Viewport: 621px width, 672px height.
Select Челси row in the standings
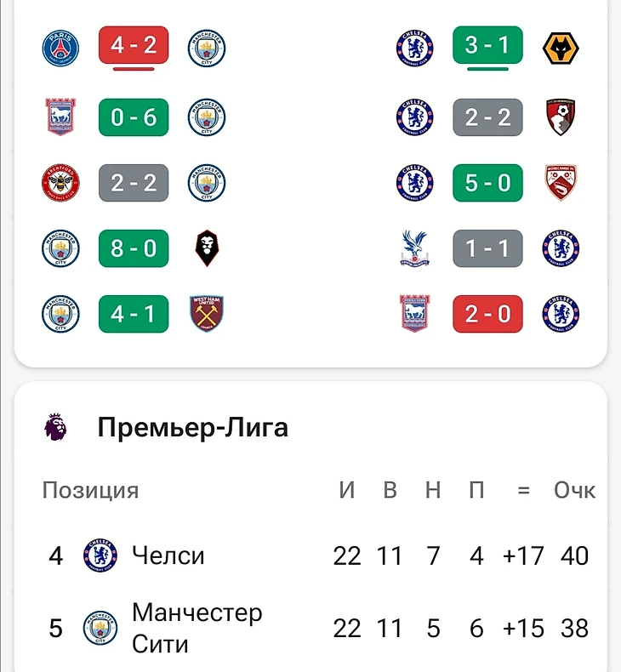click(x=168, y=556)
